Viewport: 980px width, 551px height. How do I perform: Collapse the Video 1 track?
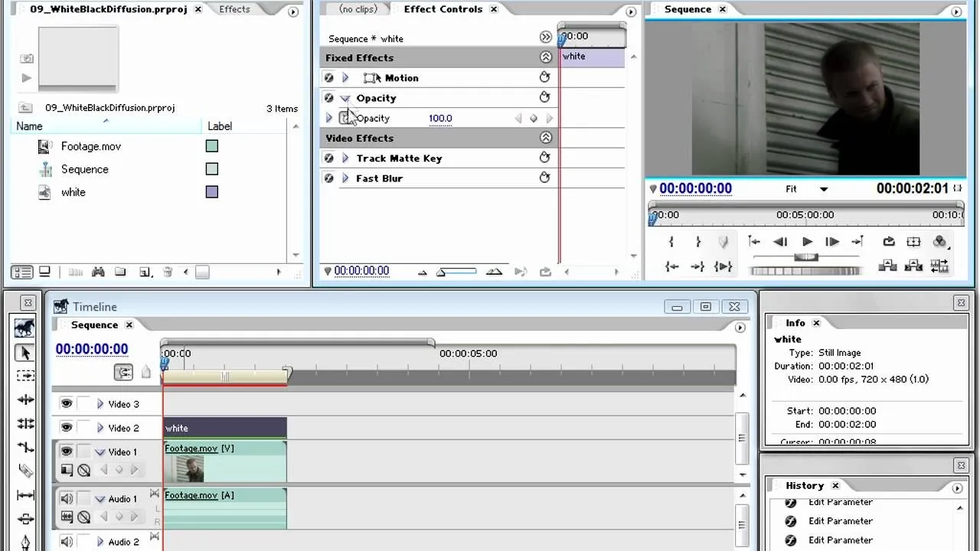pos(100,452)
